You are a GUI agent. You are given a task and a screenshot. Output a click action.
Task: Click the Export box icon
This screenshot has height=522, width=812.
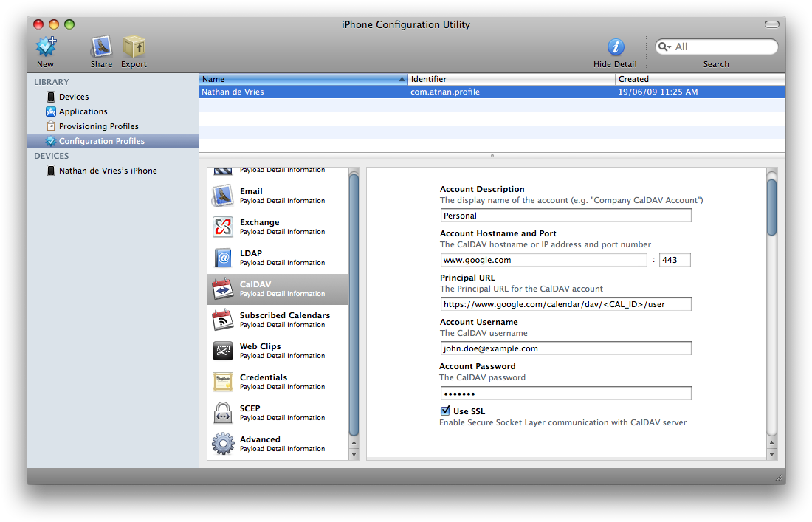pos(134,47)
